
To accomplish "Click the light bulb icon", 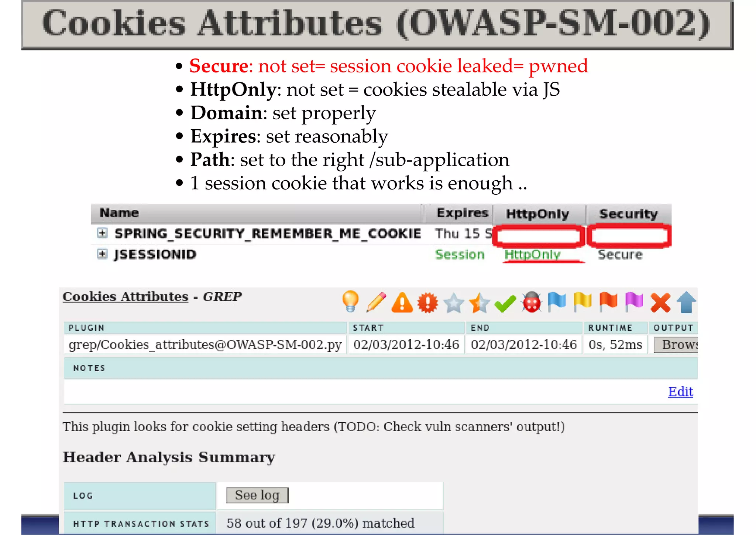I will pyautogui.click(x=350, y=302).
